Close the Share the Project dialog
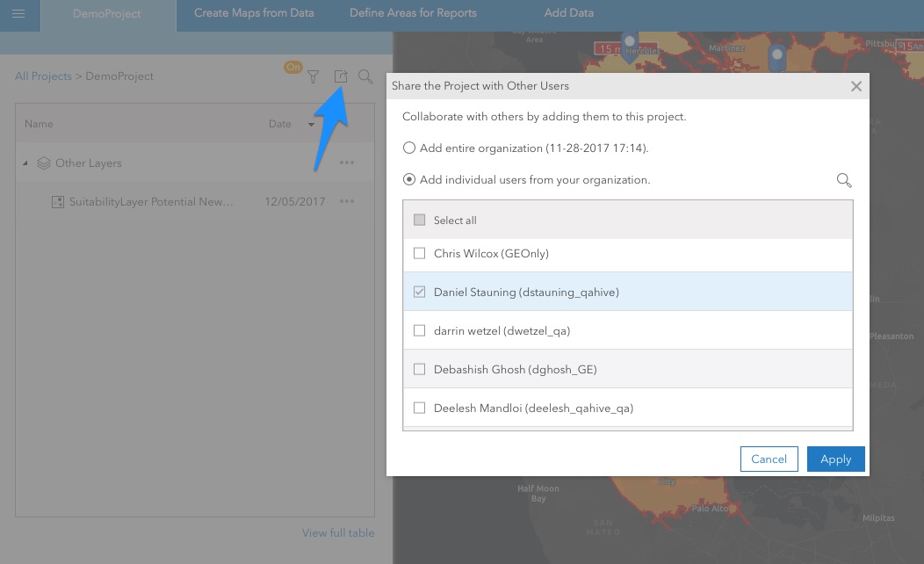 (856, 86)
